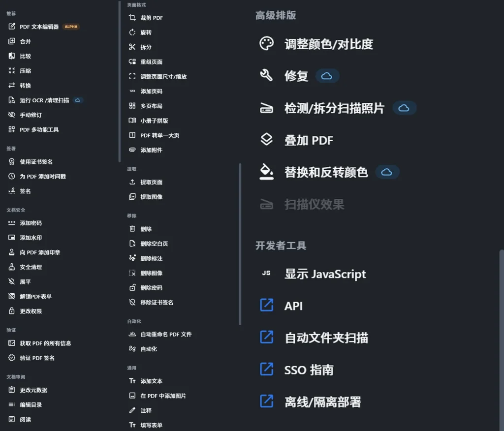Click the 添加水印 watermark icon

(12, 238)
